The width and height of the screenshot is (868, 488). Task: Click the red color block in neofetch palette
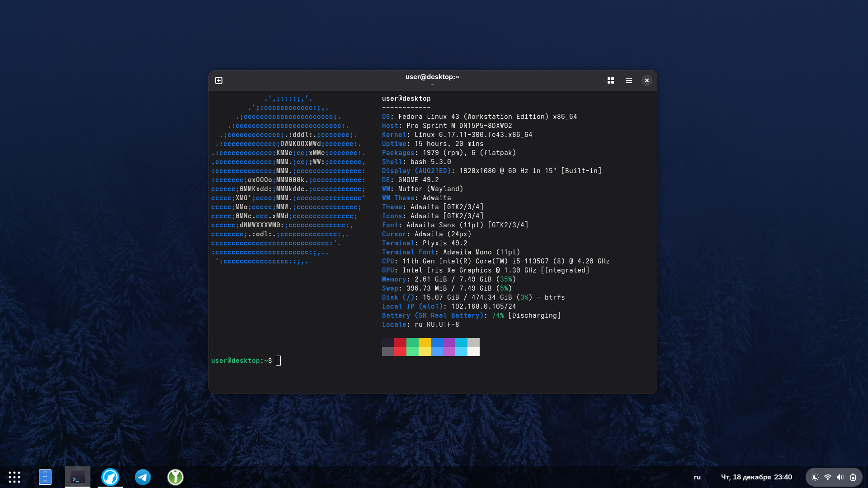pos(400,343)
